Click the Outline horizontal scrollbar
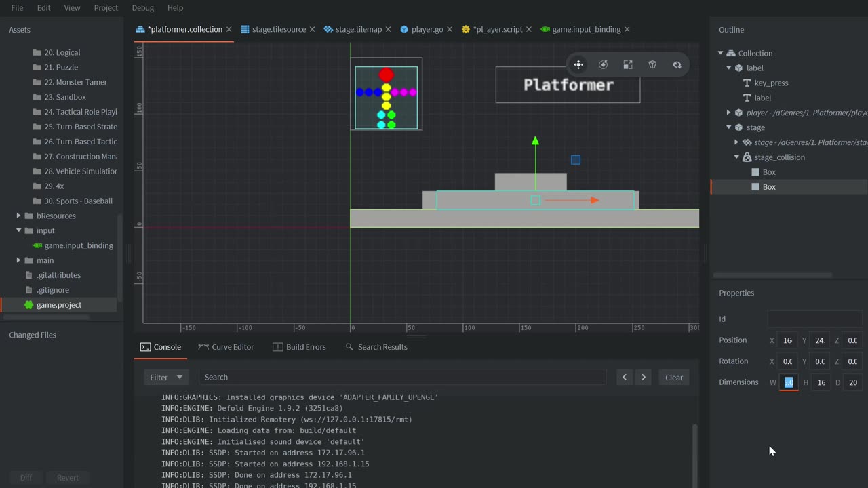 pos(772,275)
